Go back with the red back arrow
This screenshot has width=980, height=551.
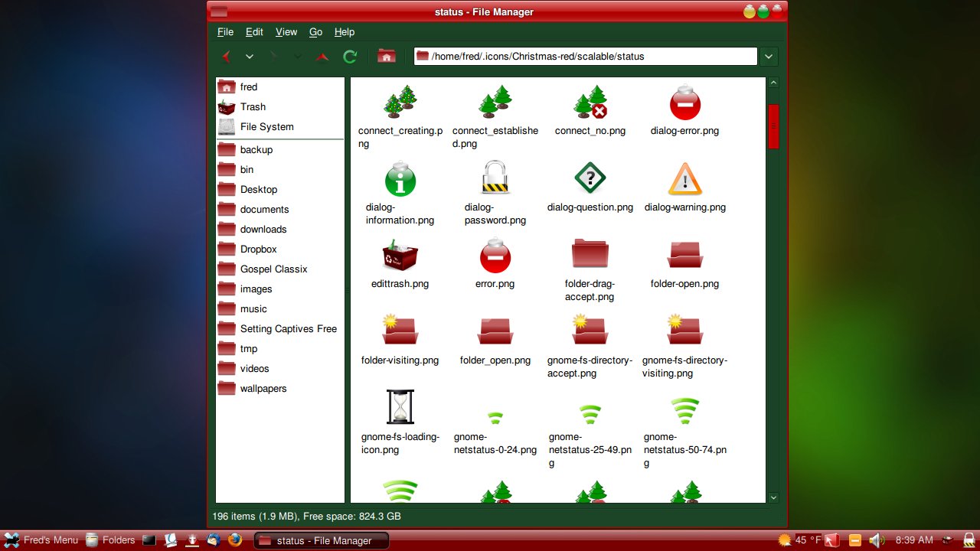pos(227,57)
